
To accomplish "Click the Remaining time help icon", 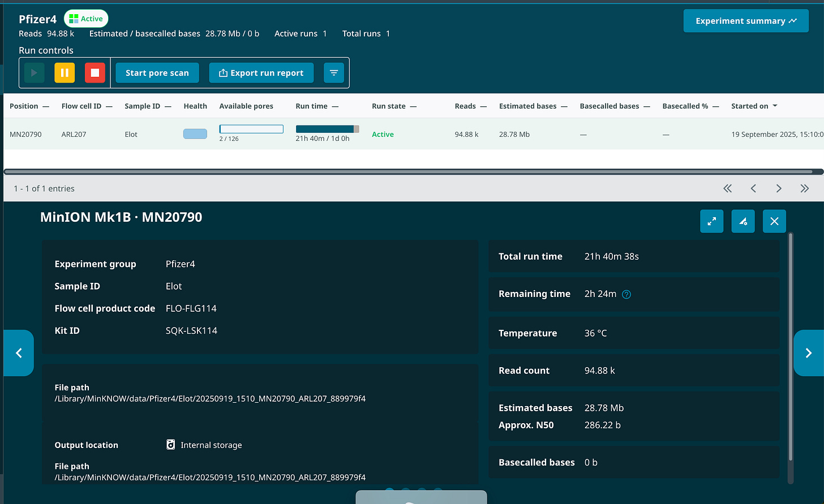I will [626, 294].
